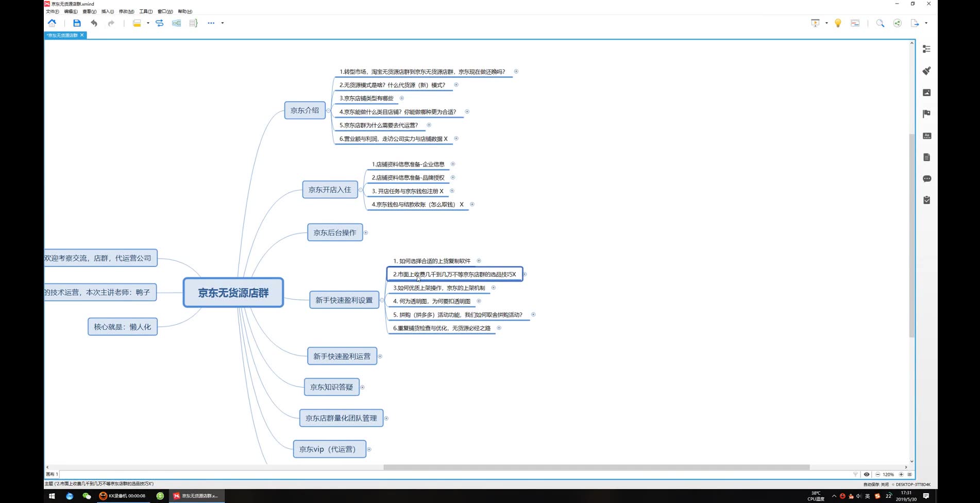Save the mind map with disk icon
The width and height of the screenshot is (980, 503).
point(77,23)
